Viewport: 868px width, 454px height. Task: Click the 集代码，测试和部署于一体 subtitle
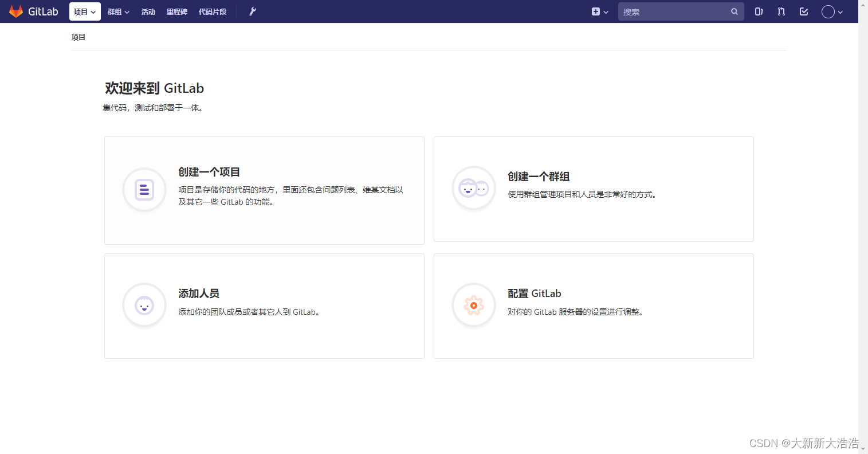153,108
